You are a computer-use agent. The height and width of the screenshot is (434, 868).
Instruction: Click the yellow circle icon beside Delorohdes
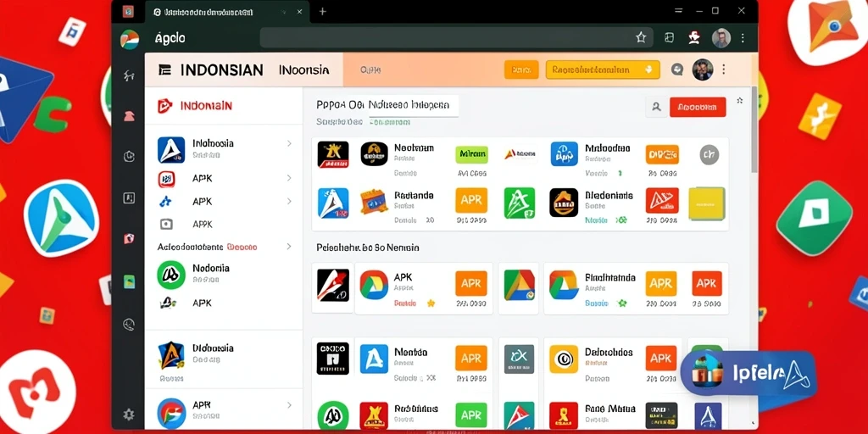click(564, 359)
